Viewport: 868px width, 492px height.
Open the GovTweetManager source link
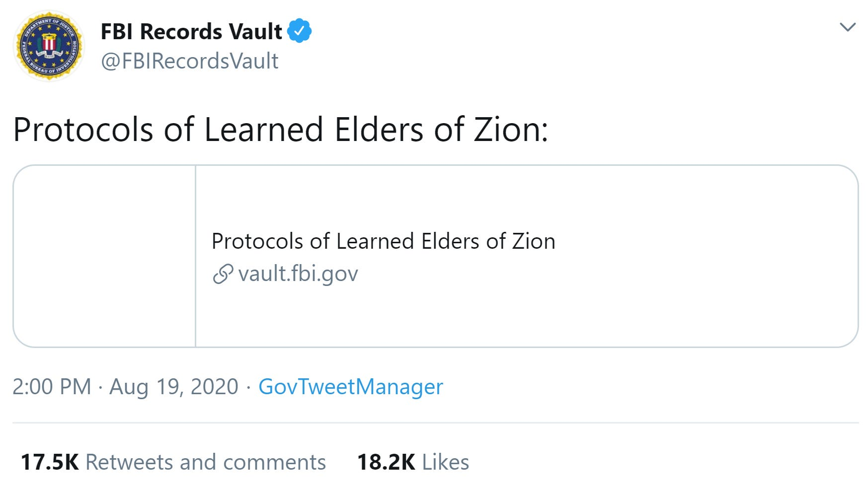point(350,387)
